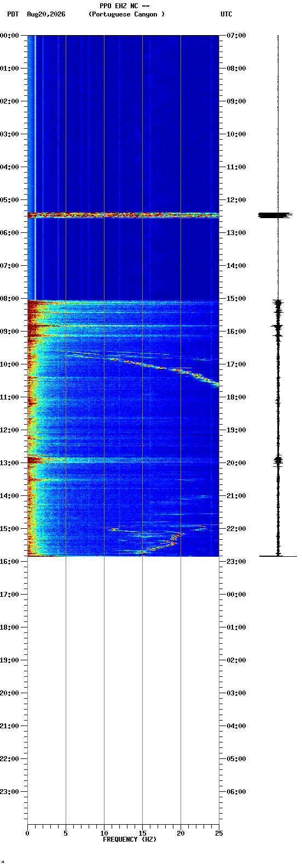This screenshot has width=302, height=868.
Task: Click the UTC time label '07:00'
Action: (x=236, y=36)
